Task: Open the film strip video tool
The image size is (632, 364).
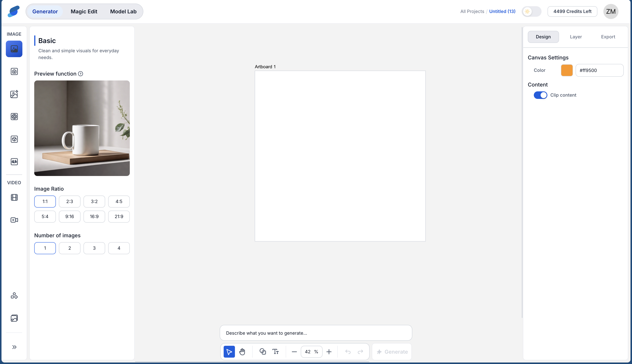Action: tap(14, 197)
